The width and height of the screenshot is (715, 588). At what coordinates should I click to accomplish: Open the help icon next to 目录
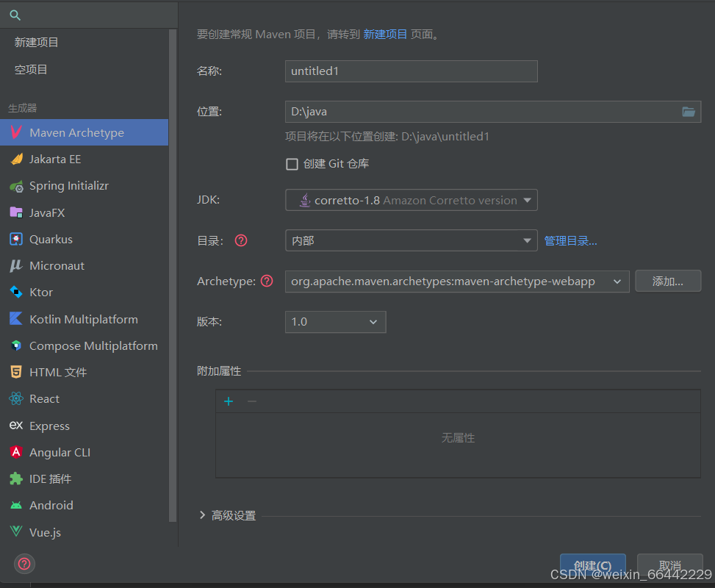click(241, 240)
